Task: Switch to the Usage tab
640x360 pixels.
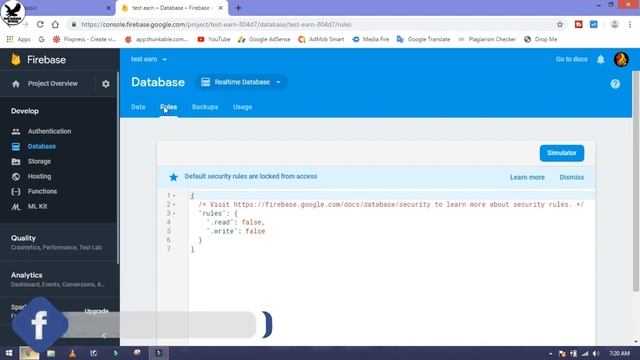Action: coord(242,107)
